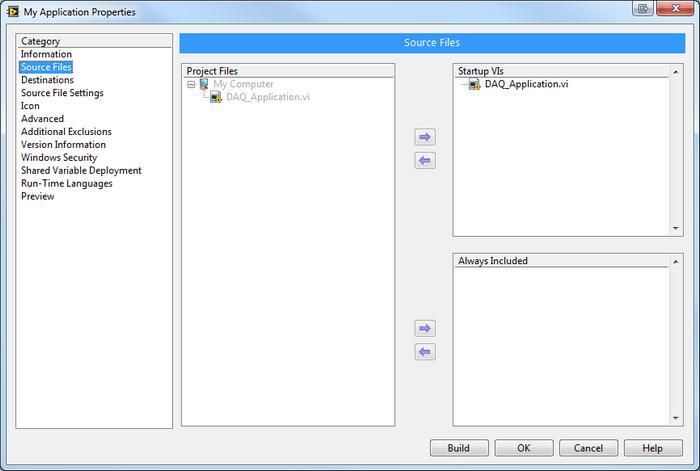The width and height of the screenshot is (700, 471).
Task: Select DAQ_Application.vi in Project Files tree
Action: click(x=267, y=97)
